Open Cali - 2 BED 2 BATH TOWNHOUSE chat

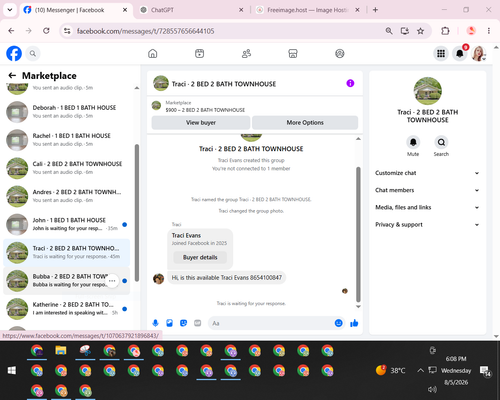click(68, 168)
